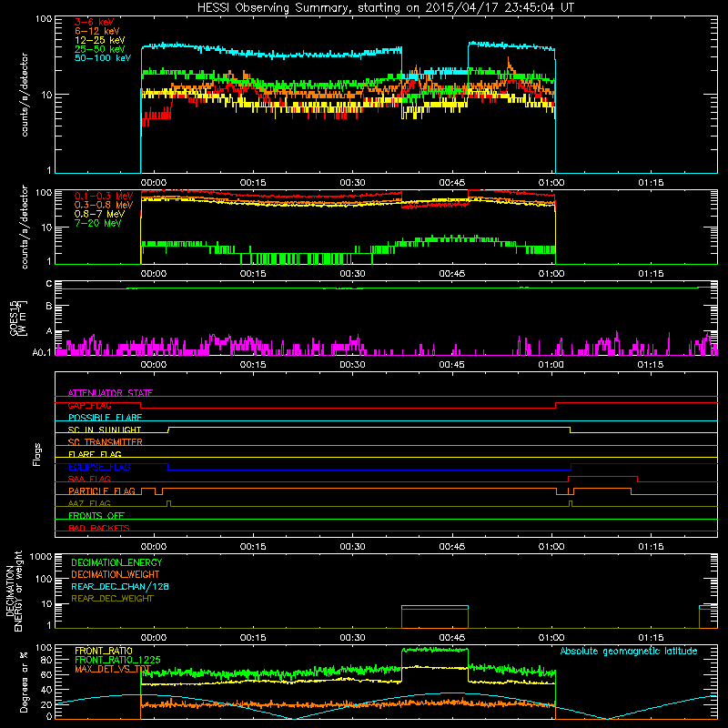Select the 3-6 keV legend label
This screenshot has width=728, height=728.
[x=95, y=22]
